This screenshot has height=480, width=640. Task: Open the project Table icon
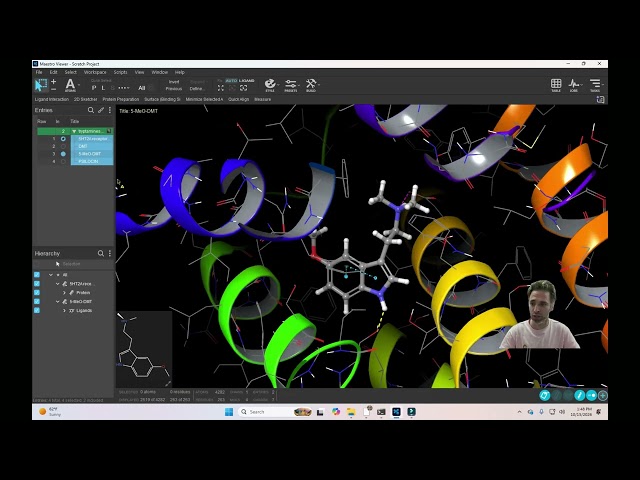pos(556,85)
